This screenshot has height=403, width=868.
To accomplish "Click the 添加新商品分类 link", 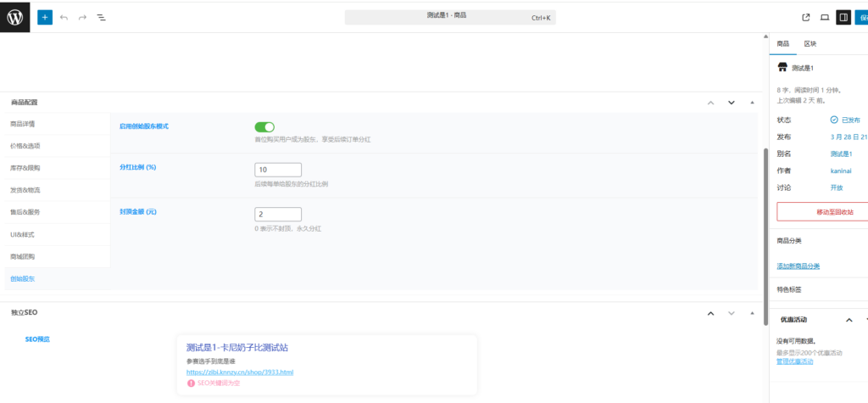I will coord(798,266).
